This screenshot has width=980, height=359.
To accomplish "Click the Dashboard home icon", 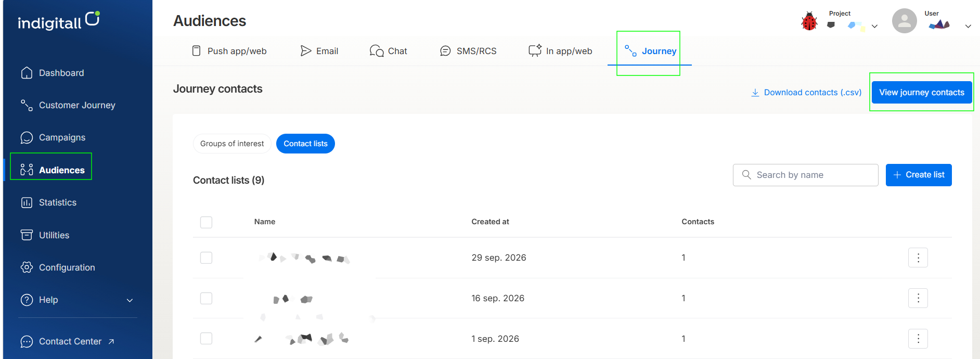I will 27,73.
